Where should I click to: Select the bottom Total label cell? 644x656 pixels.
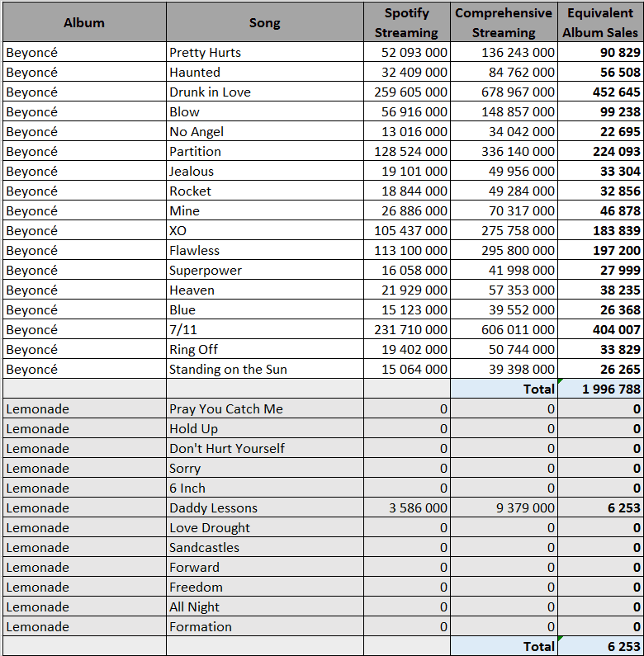[504, 646]
